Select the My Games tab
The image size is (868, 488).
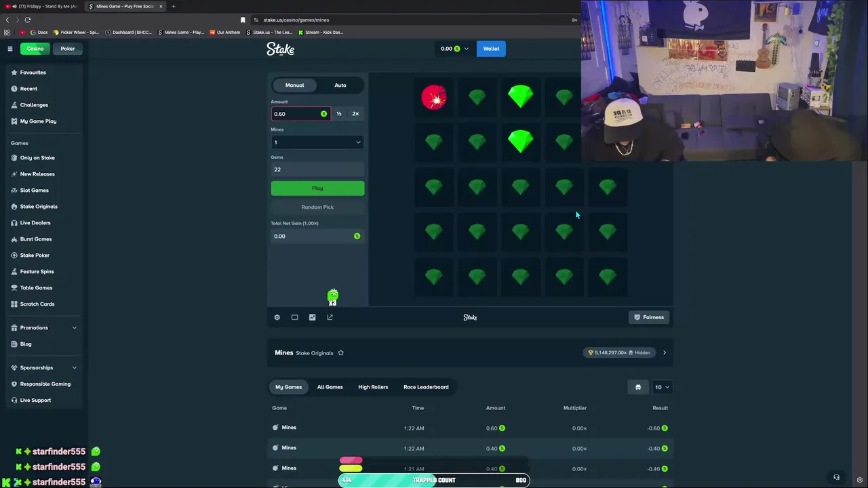click(x=288, y=387)
